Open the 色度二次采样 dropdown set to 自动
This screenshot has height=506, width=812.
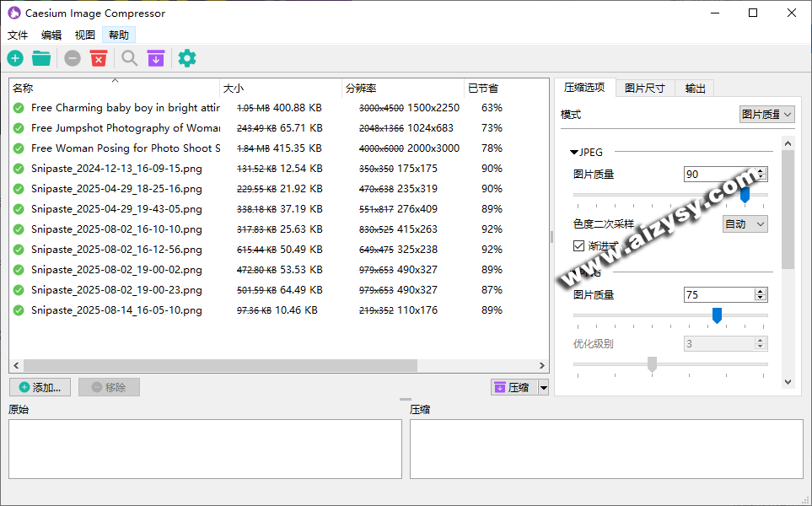point(745,223)
